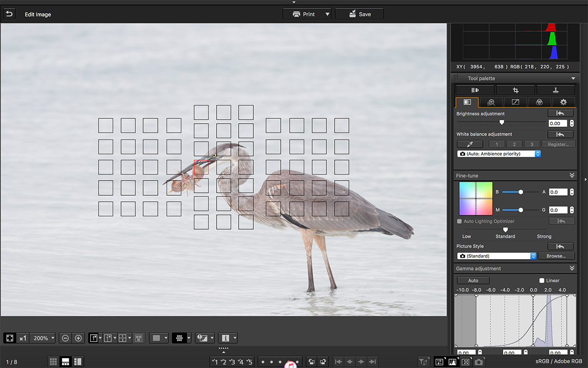
Task: Return to the previous screen via back arrow
Action: point(9,14)
